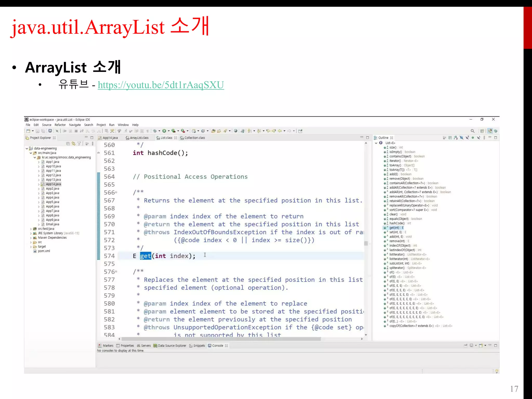Click the toolbar Search magnifier icon
Image resolution: width=532 pixels, height=399 pixels.
click(473, 131)
